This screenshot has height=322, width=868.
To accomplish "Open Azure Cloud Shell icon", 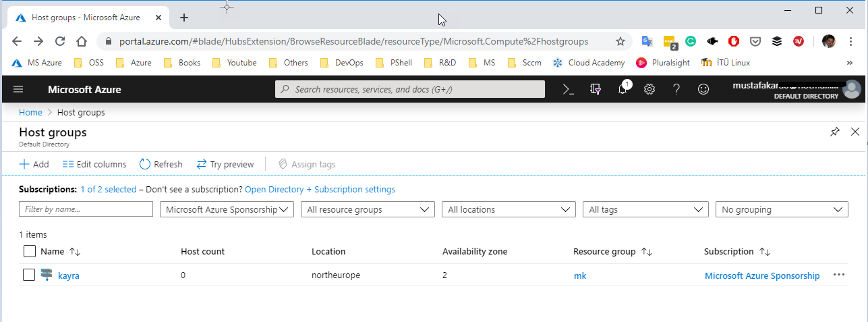I will pyautogui.click(x=569, y=89).
